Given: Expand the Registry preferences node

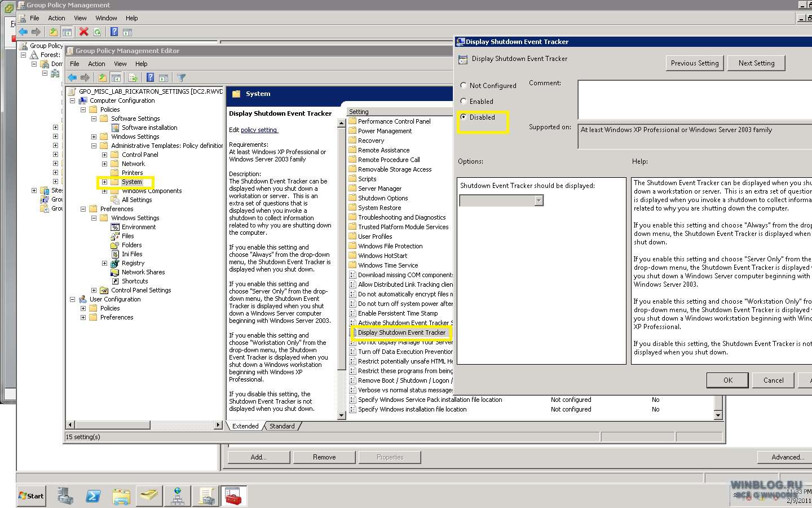Looking at the screenshot, I should (x=104, y=263).
